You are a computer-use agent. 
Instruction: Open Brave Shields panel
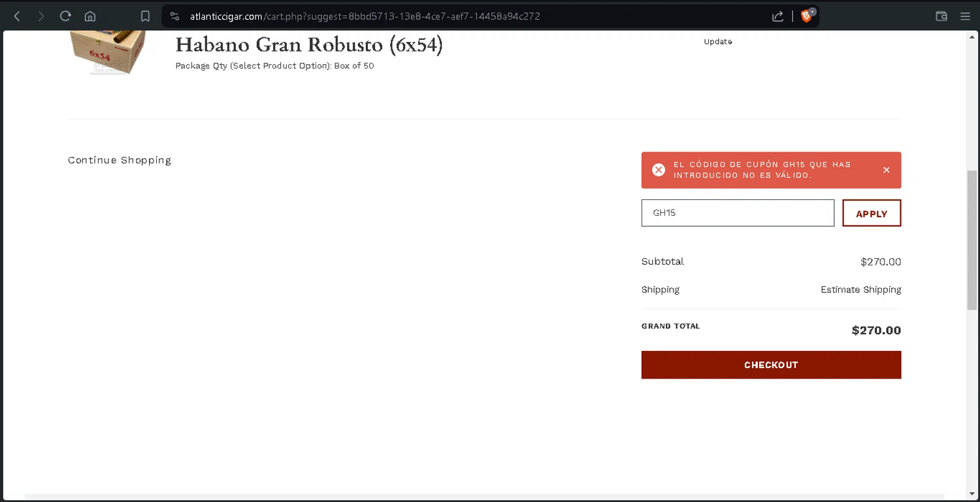[807, 16]
